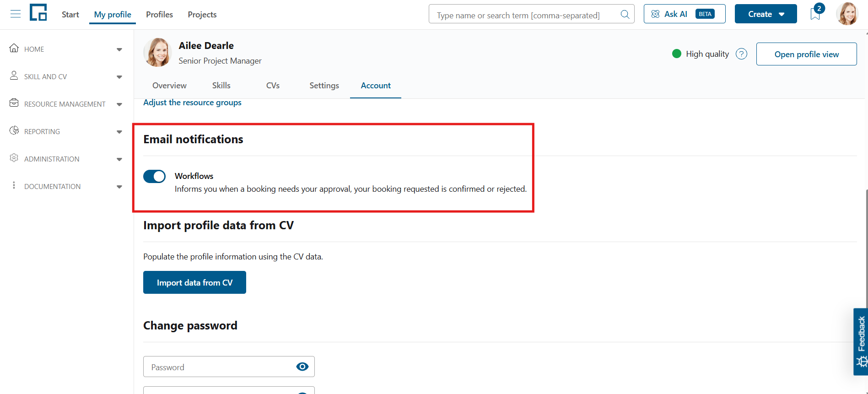Screen dimensions: 868x394
Task: Switch to the Skills tab
Action: 221,86
